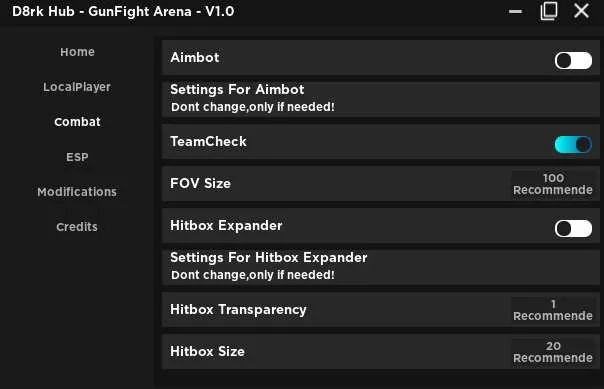Focus the Hitbox Transparency value field
Viewport: 604px width, 389px height.
coord(553,310)
